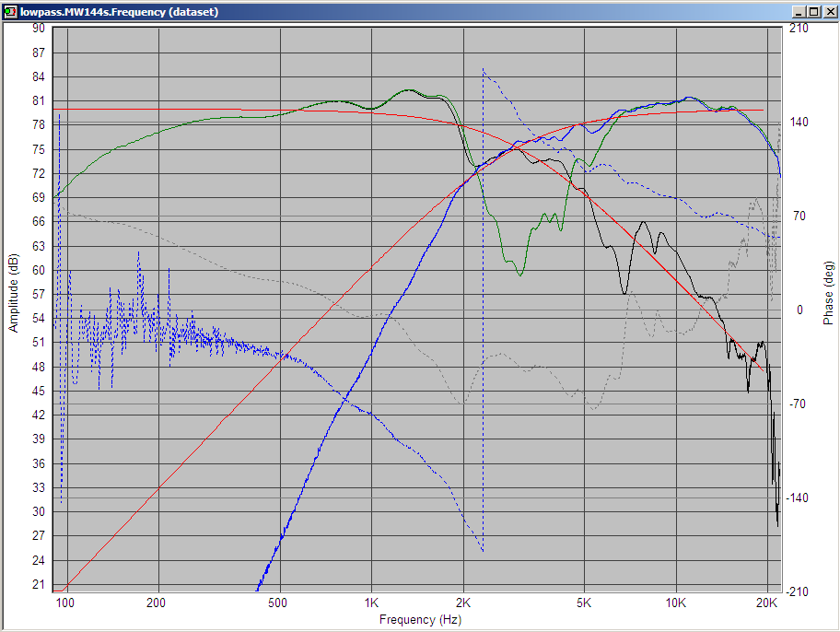Click the -70 phase tick label
Viewport: 840px width, 632px height.
click(x=797, y=404)
